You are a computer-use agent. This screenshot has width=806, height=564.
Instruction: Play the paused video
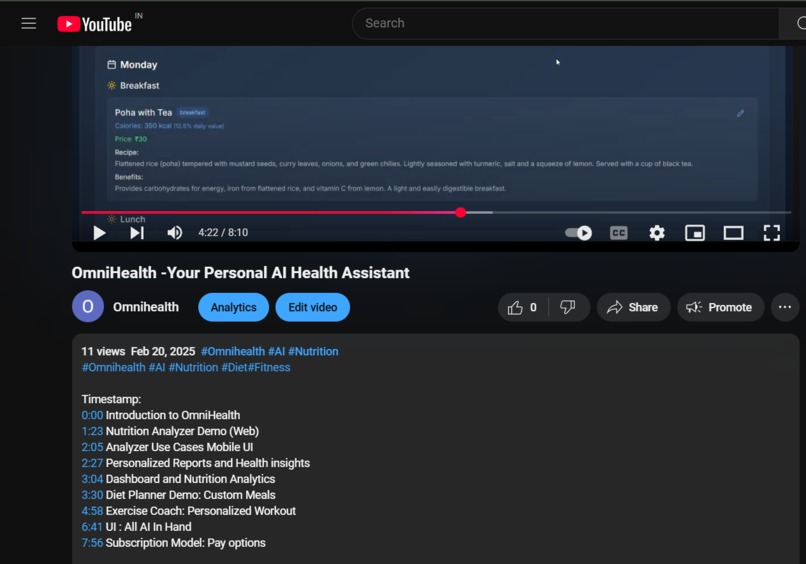(100, 233)
